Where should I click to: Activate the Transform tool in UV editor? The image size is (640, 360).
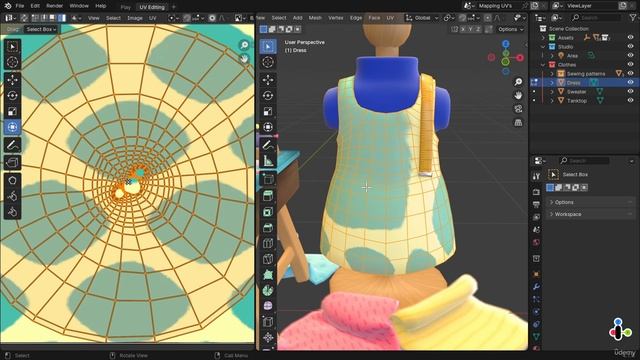click(12, 127)
